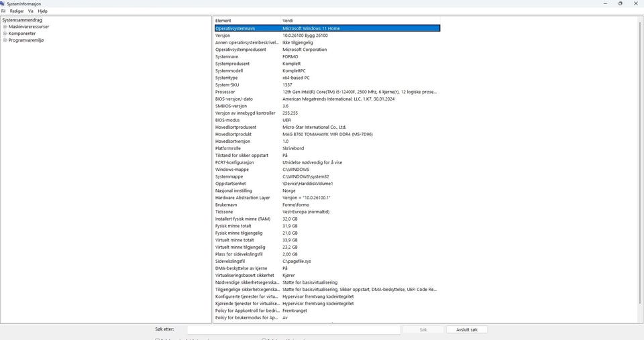Select the Tilgjengelige sikkerhetsegenskaper row

[327, 290]
